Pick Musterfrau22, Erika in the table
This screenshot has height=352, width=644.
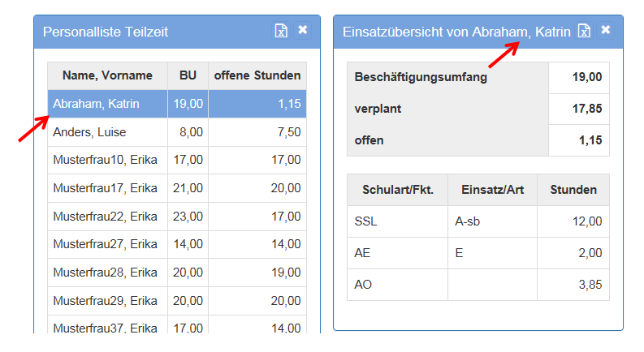click(106, 217)
